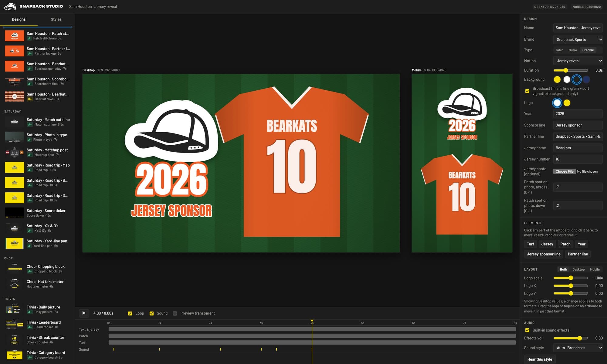Viewport: 607px width, 364px height.
Task: Open the Motion dropdown
Action: click(x=578, y=61)
